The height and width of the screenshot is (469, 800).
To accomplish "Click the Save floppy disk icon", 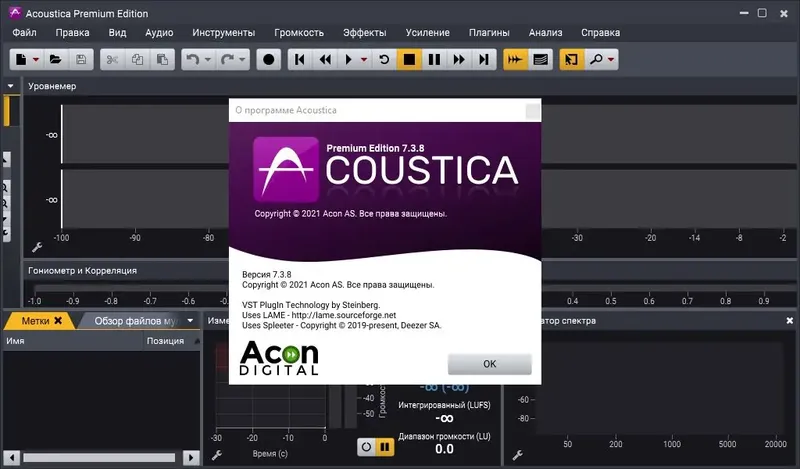I will click(81, 60).
